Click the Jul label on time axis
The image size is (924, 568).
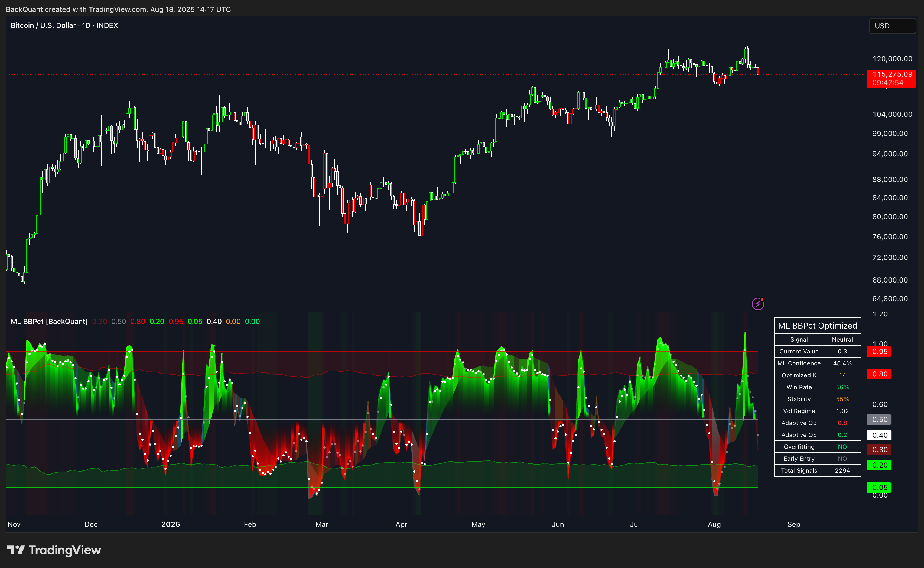635,524
